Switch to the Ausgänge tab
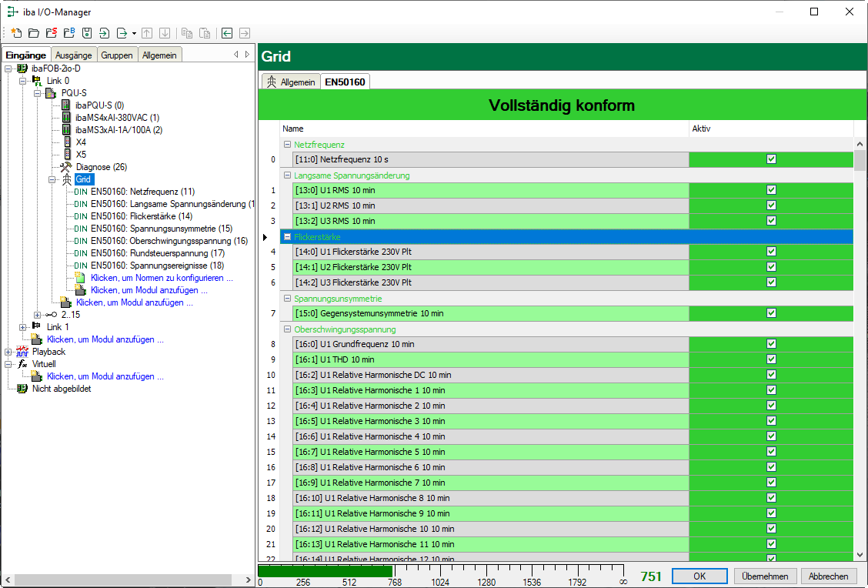This screenshot has width=868, height=588. tap(74, 55)
